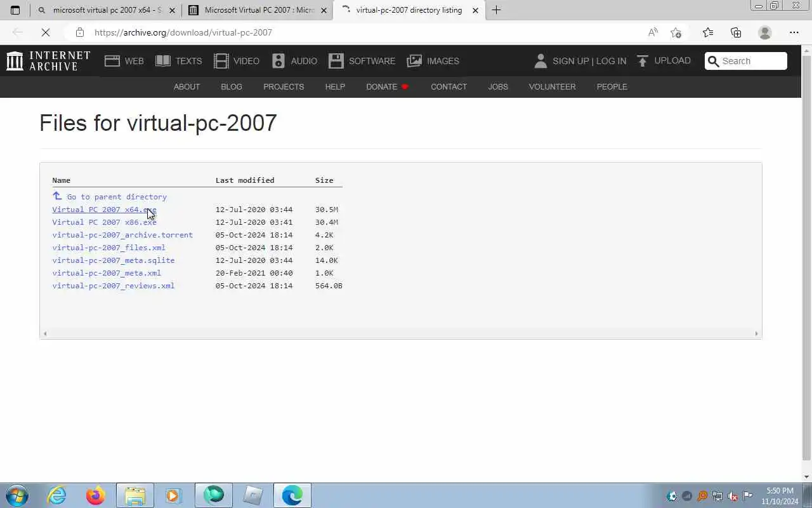Click the horizontal scrollbar right arrow
The width and height of the screenshot is (812, 508).
click(x=756, y=333)
